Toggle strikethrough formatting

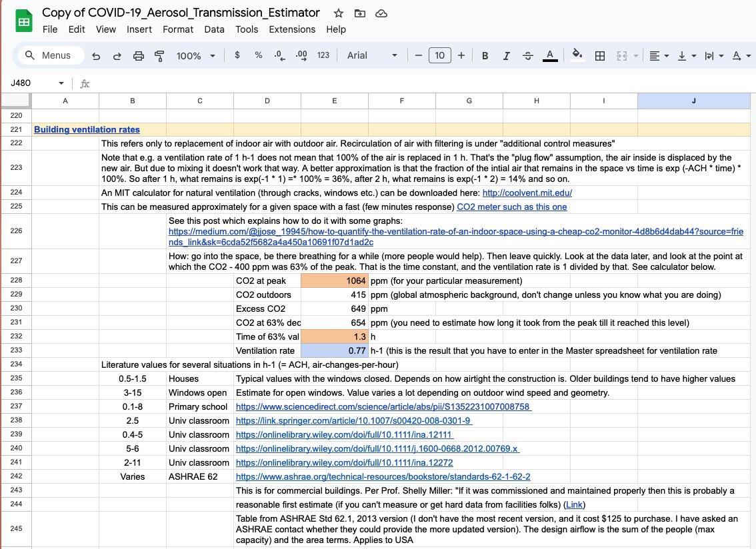[528, 56]
